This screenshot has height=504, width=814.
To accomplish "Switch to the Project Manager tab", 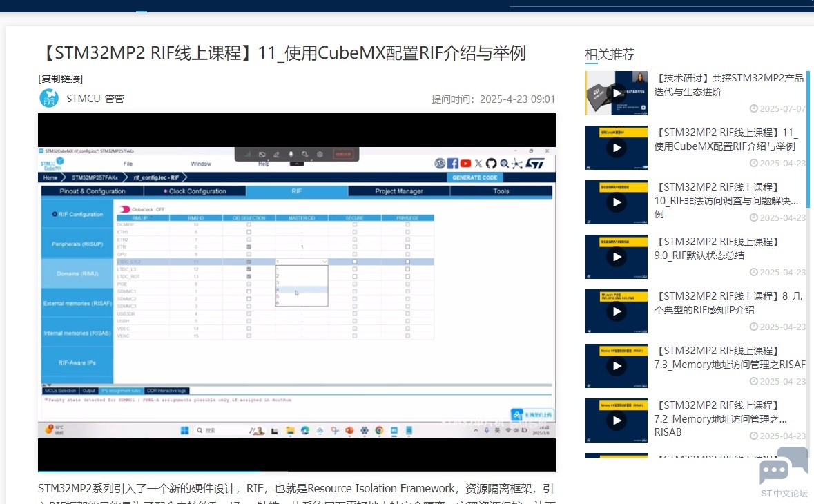I will [x=398, y=191].
